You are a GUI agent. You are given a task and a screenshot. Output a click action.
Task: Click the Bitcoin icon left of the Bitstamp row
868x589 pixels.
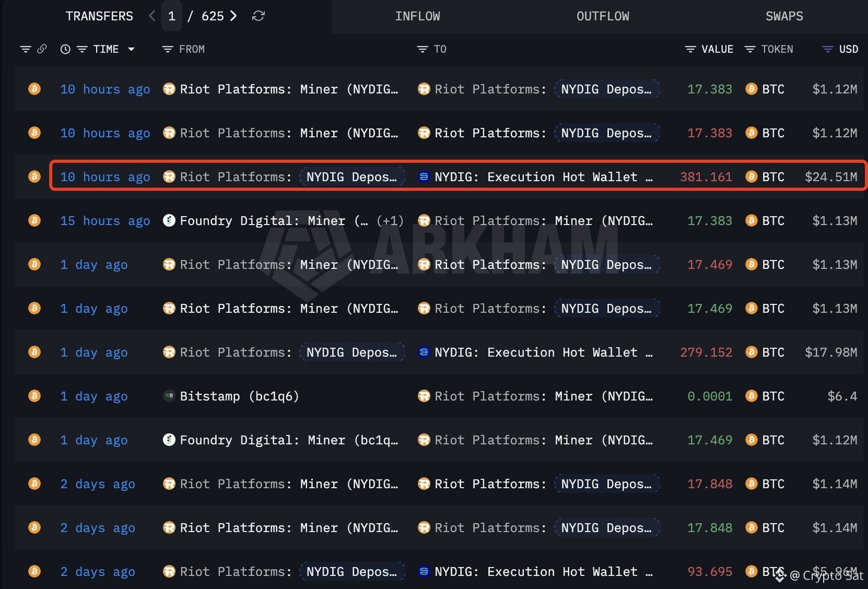(x=34, y=396)
